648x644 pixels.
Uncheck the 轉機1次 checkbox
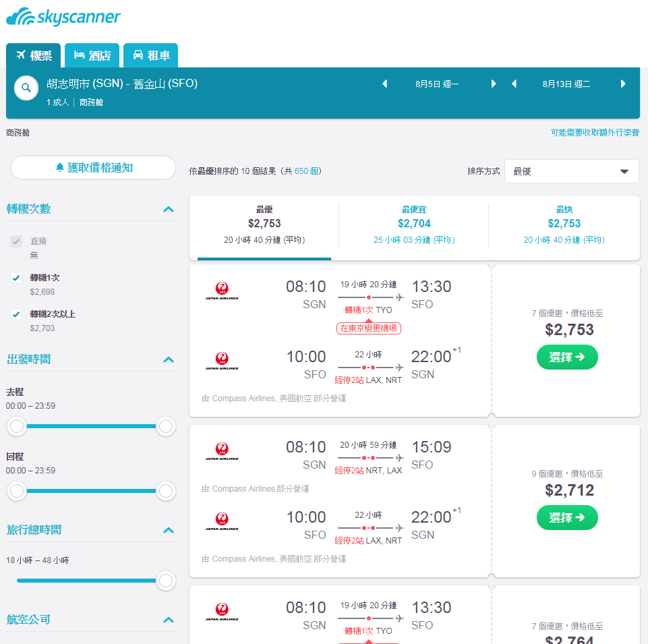click(16, 278)
